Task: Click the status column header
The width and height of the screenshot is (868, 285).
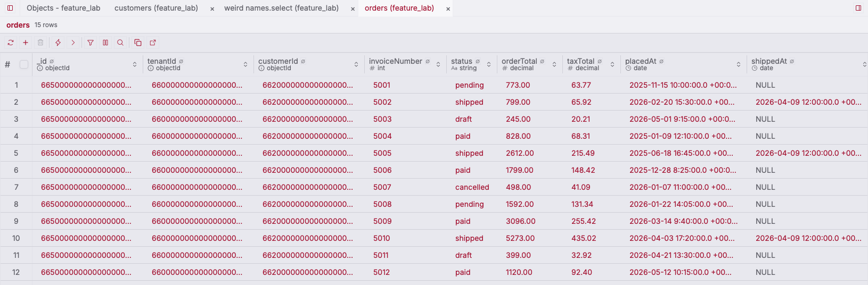Action: 472,64
